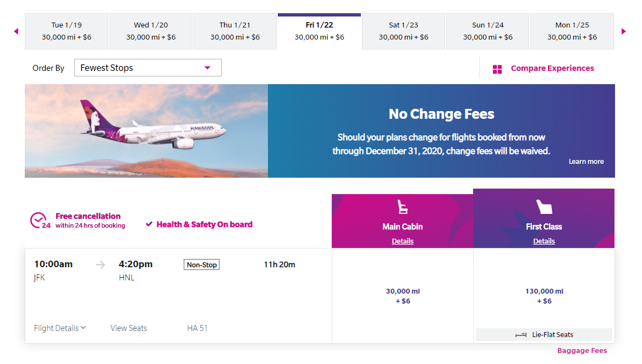Select the Wed 1/20 date tab
The width and height of the screenshot is (642, 364).
(151, 31)
